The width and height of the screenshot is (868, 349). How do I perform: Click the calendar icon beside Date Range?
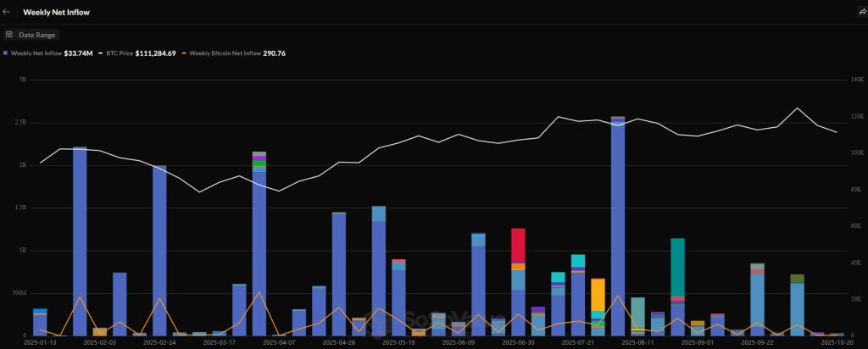pyautogui.click(x=9, y=35)
